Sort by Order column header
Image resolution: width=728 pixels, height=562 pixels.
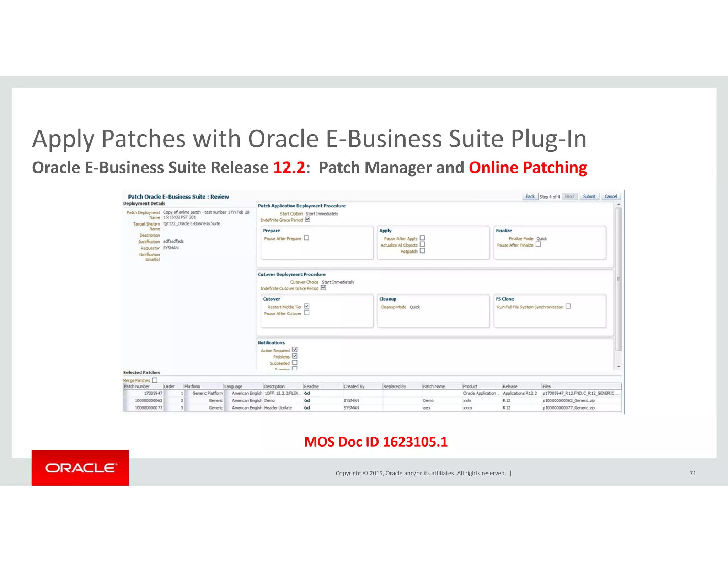coord(173,386)
